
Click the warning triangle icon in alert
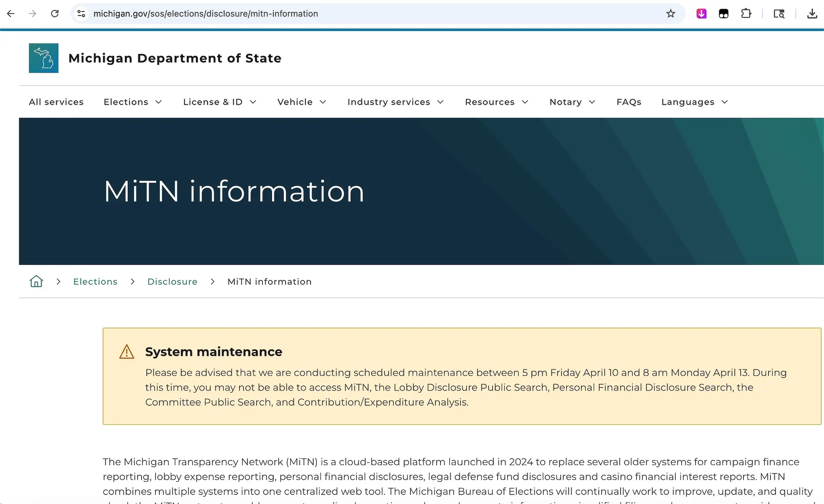[126, 352]
